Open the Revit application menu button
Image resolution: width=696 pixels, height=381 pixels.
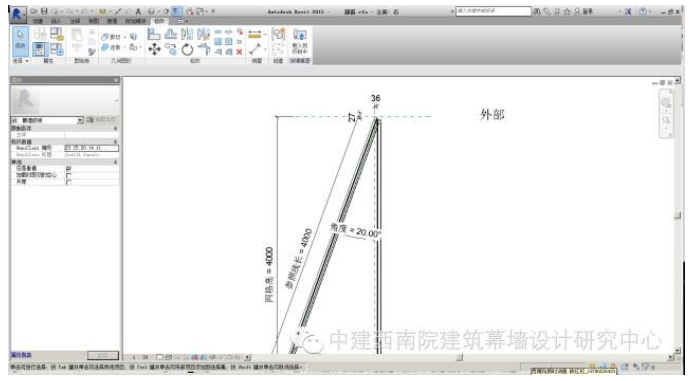18,14
